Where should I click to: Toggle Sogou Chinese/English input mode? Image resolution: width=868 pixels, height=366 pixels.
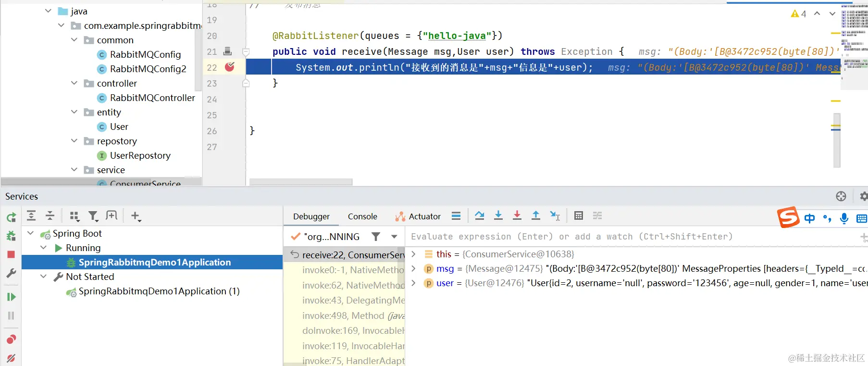(810, 218)
